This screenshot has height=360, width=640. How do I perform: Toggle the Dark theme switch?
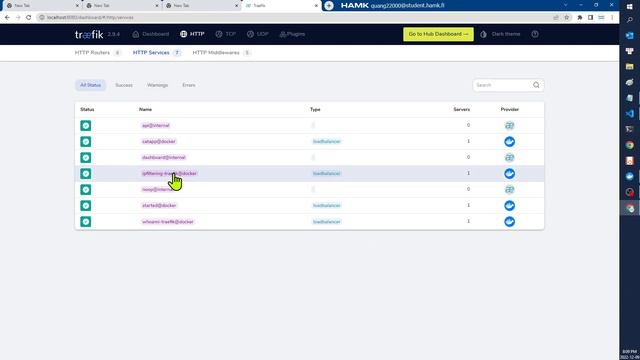500,34
